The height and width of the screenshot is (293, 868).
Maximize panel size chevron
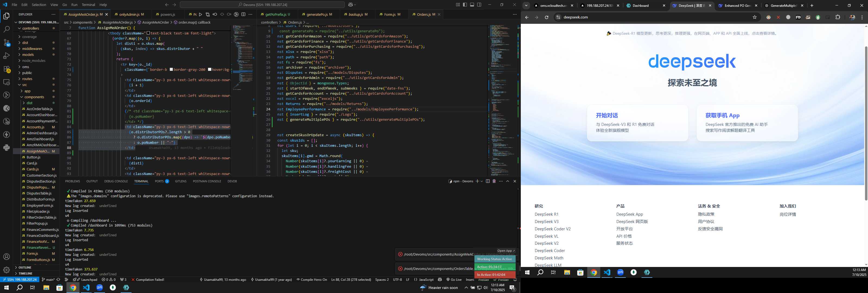(508, 181)
